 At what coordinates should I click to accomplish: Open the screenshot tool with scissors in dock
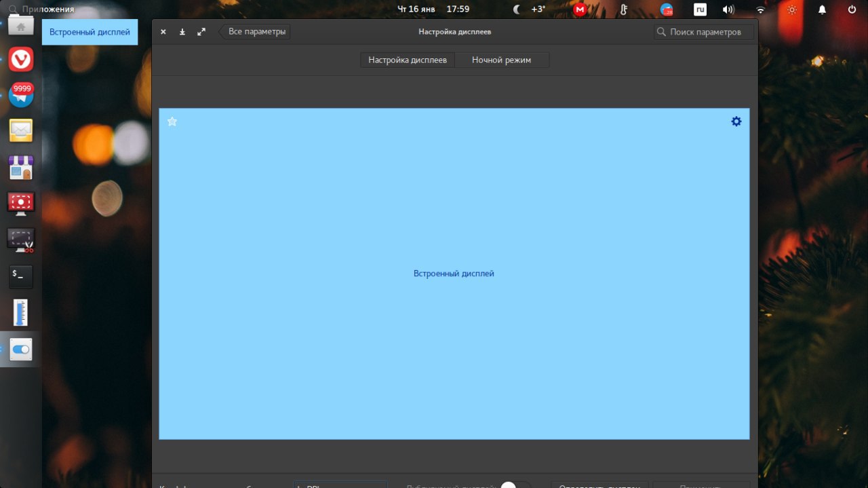click(x=21, y=240)
